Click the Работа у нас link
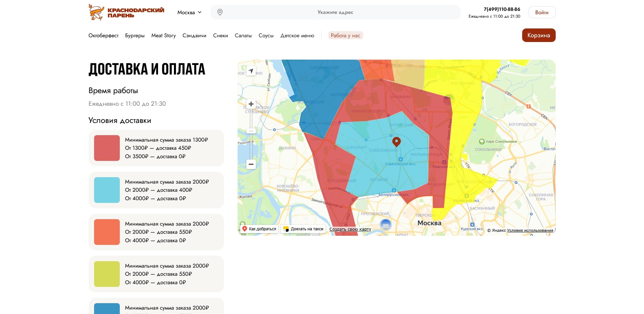This screenshot has width=644, height=314. (345, 36)
